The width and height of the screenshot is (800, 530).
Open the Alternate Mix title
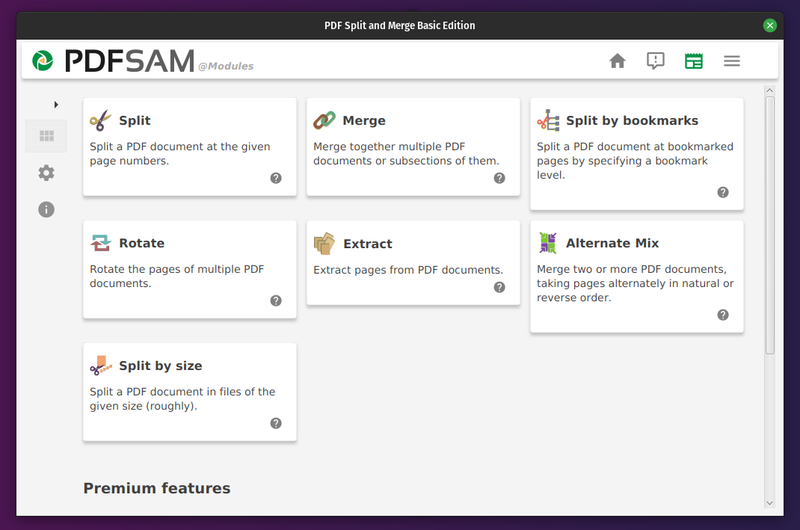(x=612, y=243)
